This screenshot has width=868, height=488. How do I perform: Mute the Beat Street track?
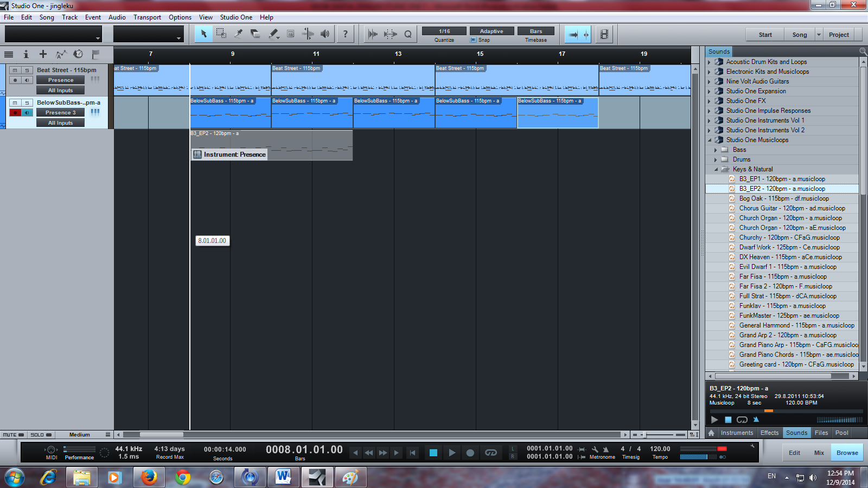(x=15, y=70)
